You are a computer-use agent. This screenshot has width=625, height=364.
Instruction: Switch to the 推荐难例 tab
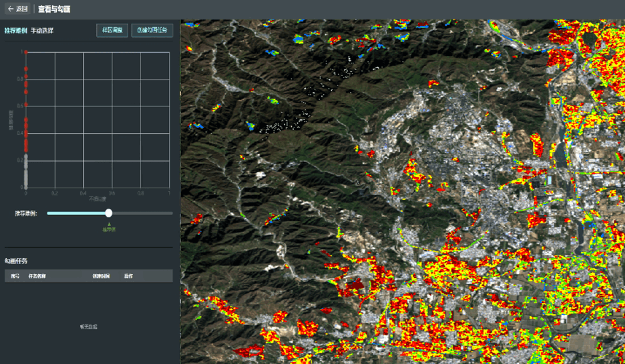tap(16, 31)
